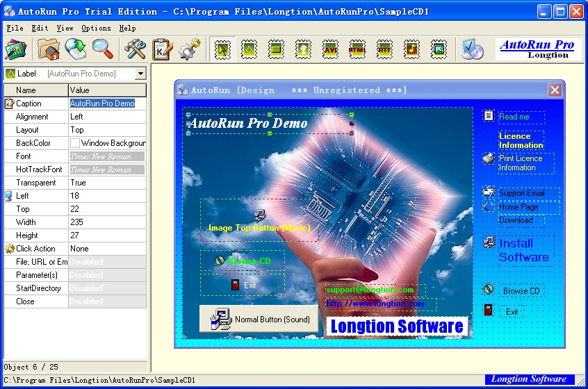Open the Options menu
Image resolution: width=588 pixels, height=389 pixels.
click(x=96, y=28)
